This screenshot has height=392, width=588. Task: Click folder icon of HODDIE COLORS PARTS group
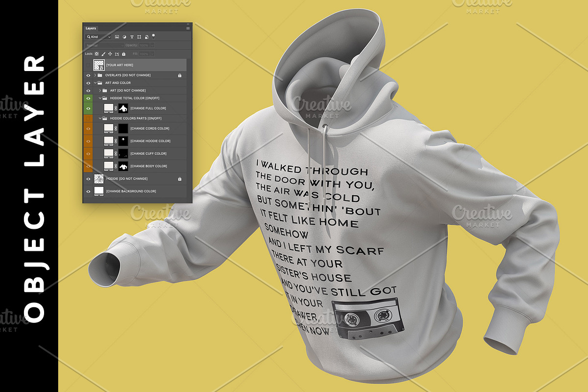click(105, 118)
